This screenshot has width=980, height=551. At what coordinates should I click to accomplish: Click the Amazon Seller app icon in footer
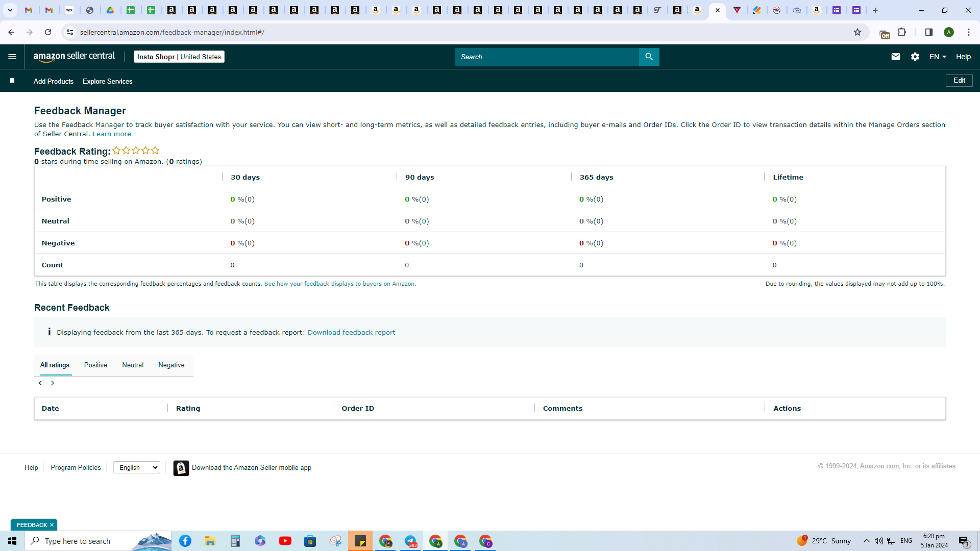(181, 468)
